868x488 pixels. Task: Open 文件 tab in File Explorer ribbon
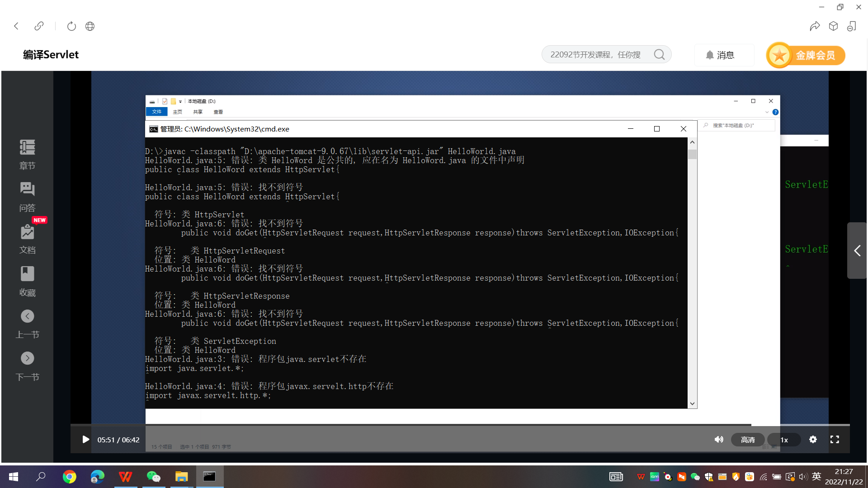tap(157, 112)
